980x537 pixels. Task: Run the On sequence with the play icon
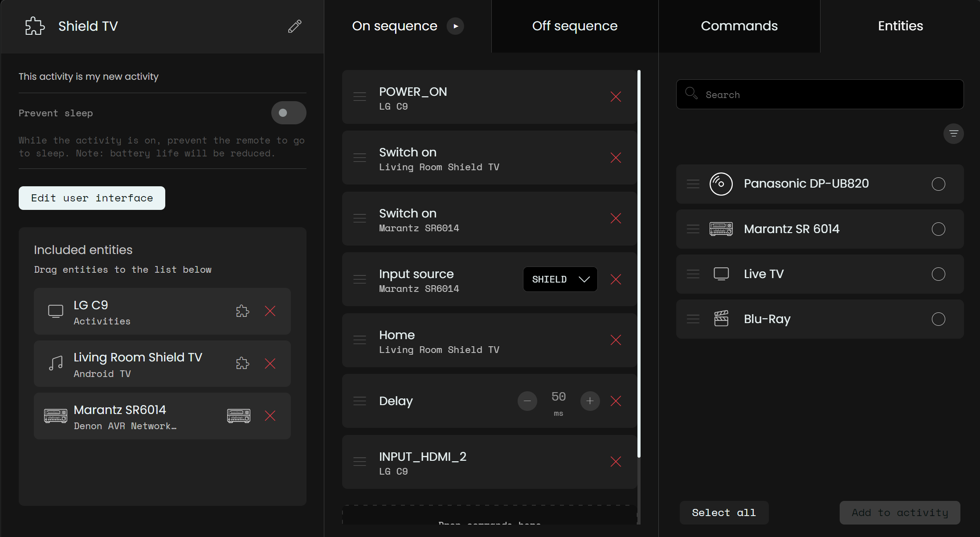[x=456, y=26]
